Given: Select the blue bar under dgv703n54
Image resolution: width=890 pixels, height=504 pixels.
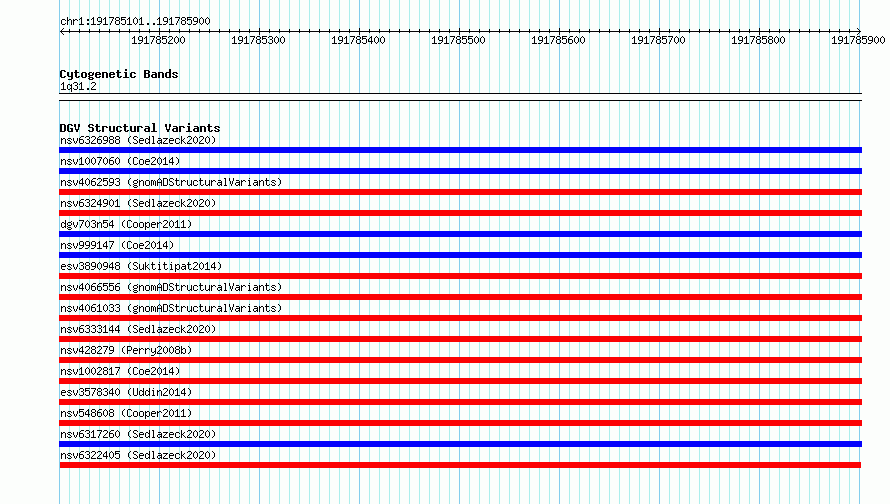Looking at the screenshot, I should 460,234.
